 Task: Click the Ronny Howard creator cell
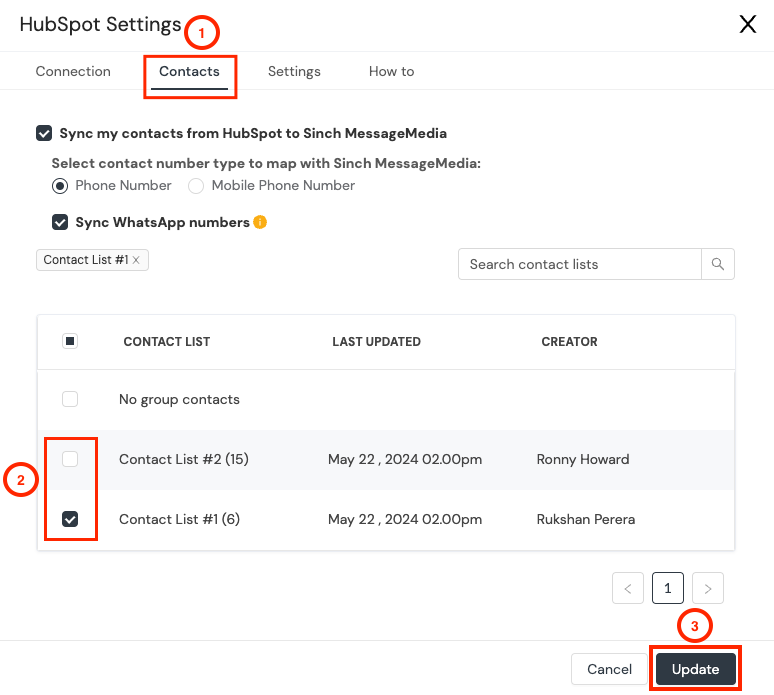tap(583, 460)
